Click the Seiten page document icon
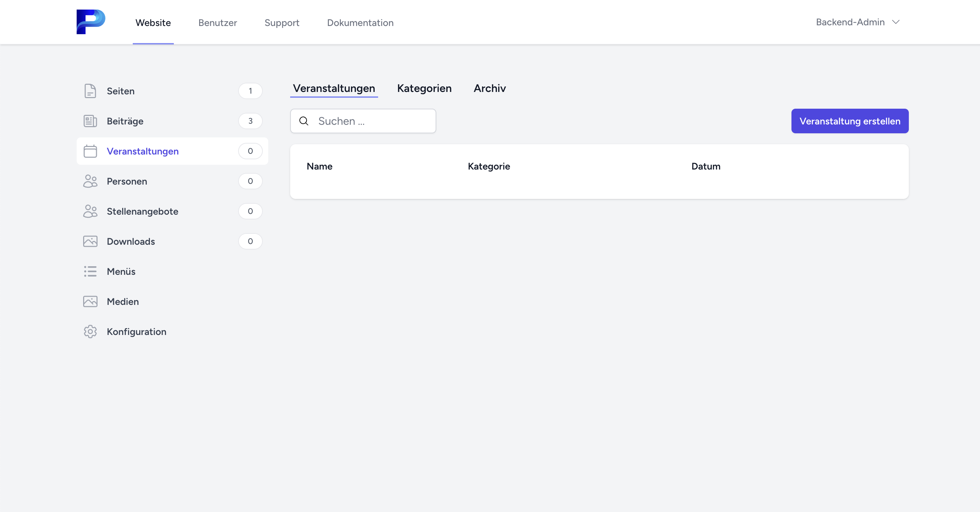The width and height of the screenshot is (980, 512). coord(90,91)
